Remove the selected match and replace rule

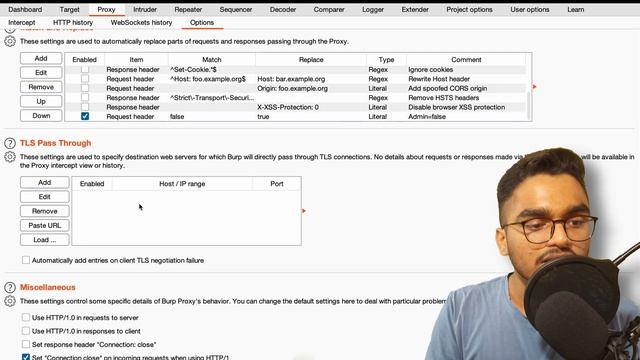tap(41, 87)
